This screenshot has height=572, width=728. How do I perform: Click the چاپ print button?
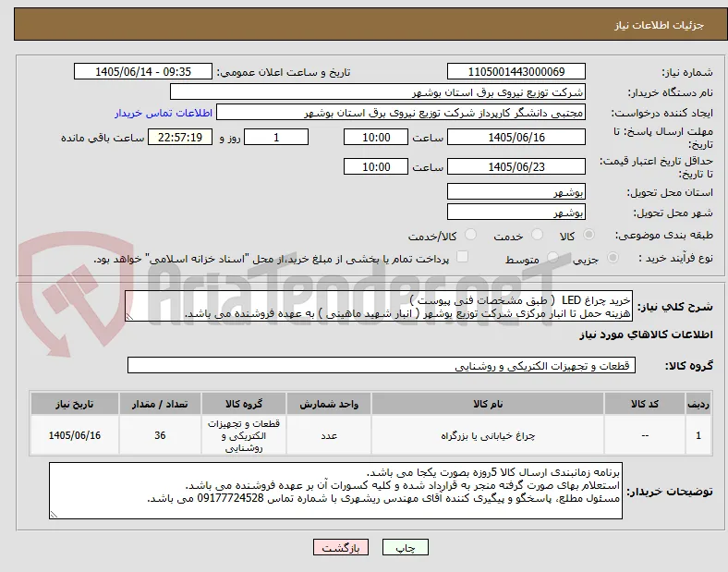tap(406, 547)
